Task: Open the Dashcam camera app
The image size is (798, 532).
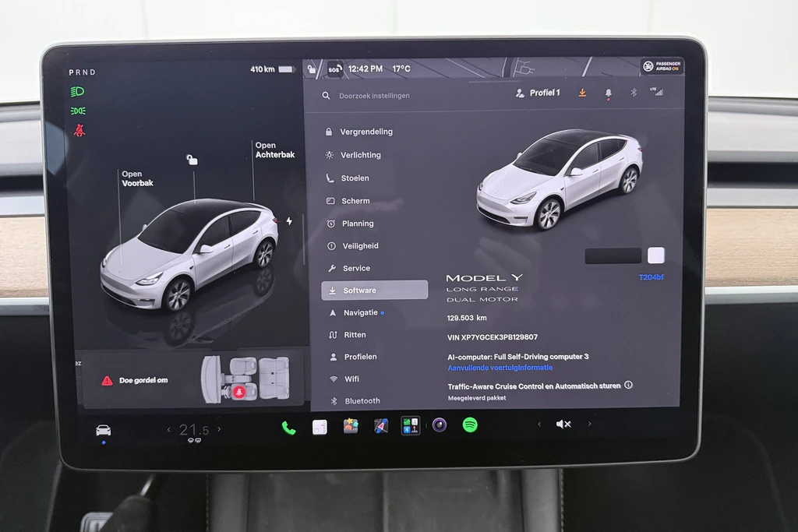Action: (x=440, y=425)
